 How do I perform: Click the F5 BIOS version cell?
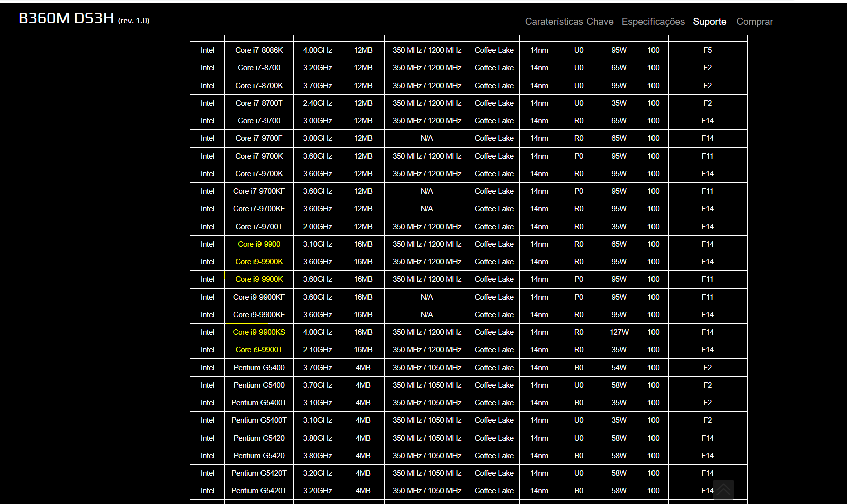click(x=707, y=50)
